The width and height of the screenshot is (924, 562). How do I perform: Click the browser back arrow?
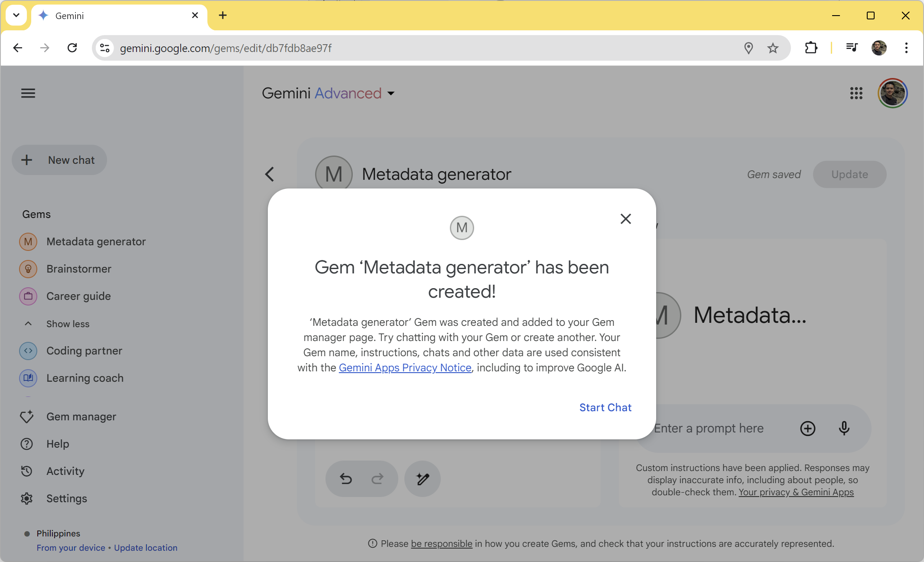pyautogui.click(x=18, y=48)
